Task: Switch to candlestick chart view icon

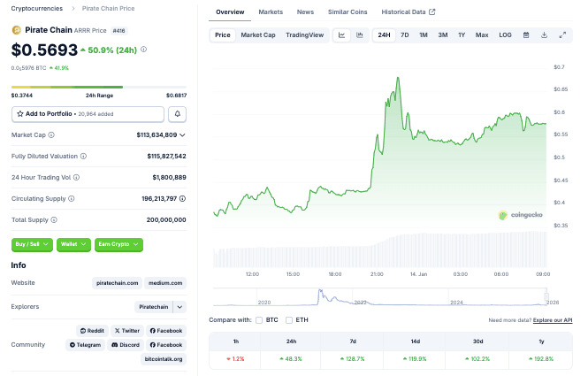Action: coord(360,35)
